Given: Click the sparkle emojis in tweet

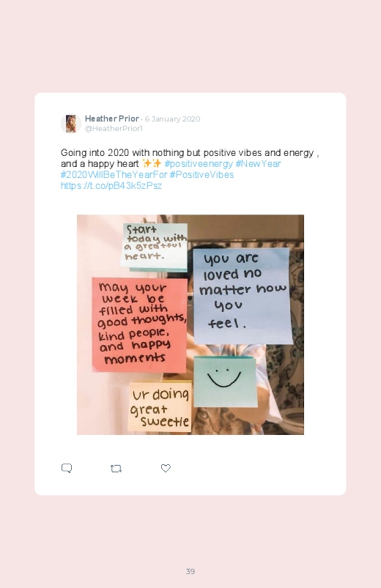Looking at the screenshot, I should pos(152,164).
